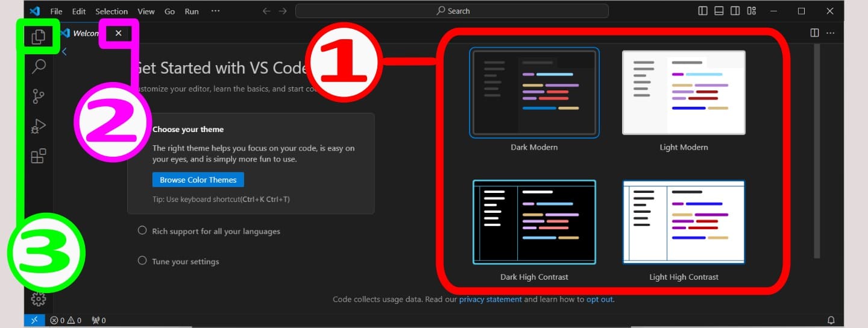Choose the Light High Contrast theme preview
Screen dimensions: 868x328
pos(684,222)
